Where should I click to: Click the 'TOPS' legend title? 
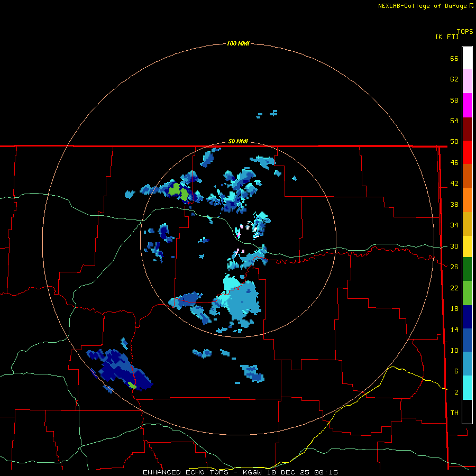tap(465, 31)
